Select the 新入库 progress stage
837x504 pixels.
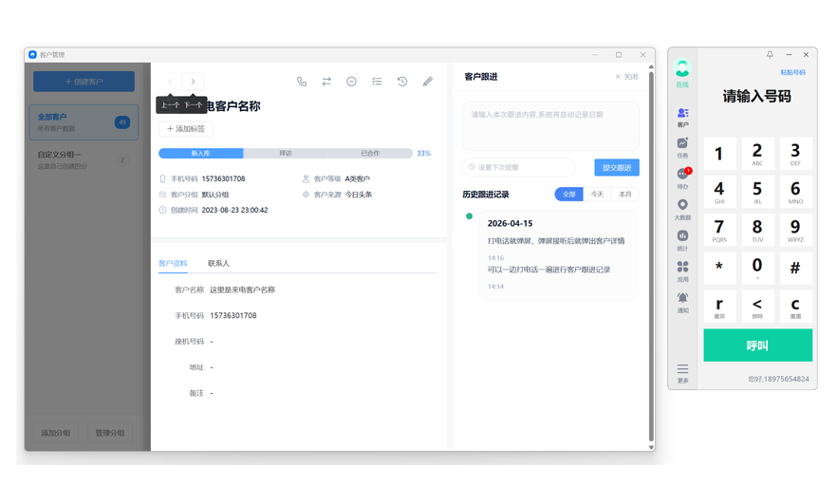(x=201, y=153)
